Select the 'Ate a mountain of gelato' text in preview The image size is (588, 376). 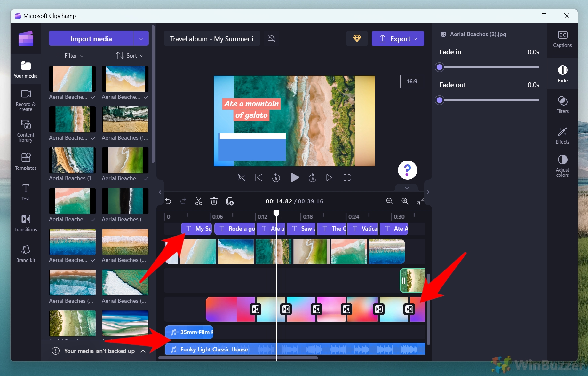pos(251,109)
